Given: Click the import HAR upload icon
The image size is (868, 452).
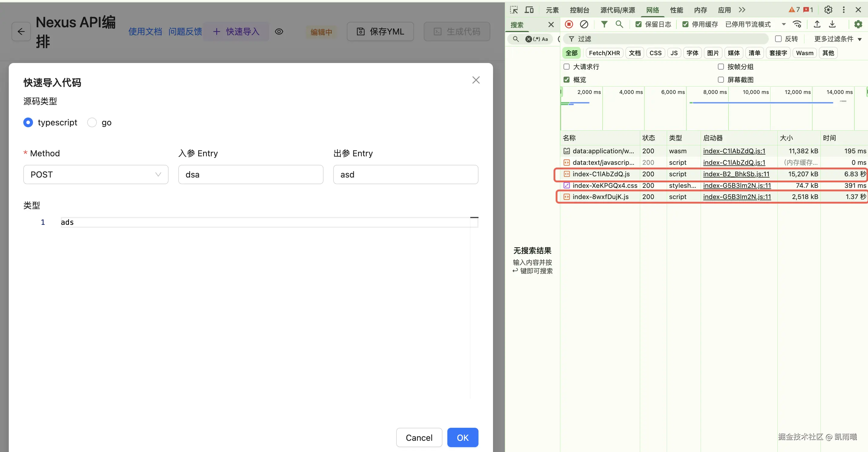Looking at the screenshot, I should click(x=817, y=24).
